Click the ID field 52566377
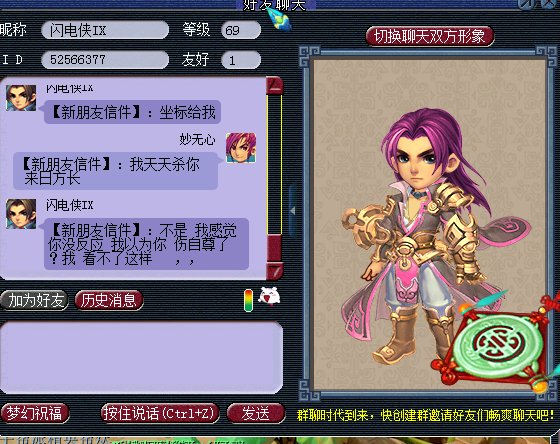Image resolution: width=560 pixels, height=444 pixels. point(105,59)
